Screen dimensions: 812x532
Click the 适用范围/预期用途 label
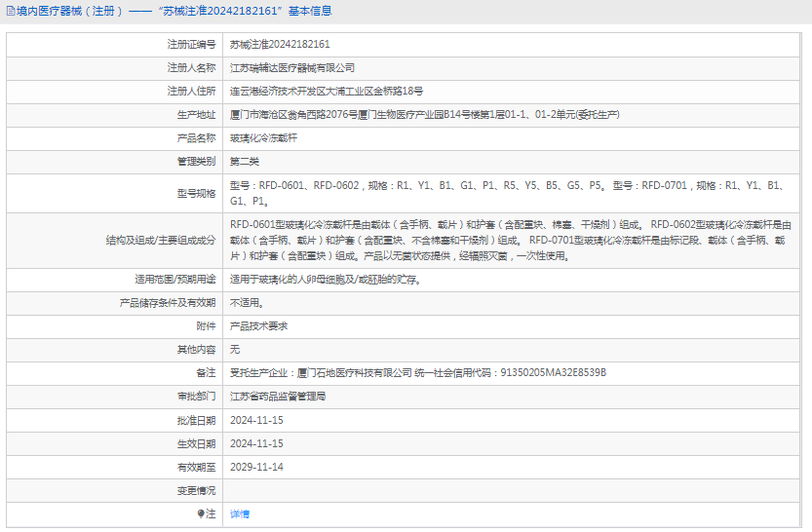(175, 280)
